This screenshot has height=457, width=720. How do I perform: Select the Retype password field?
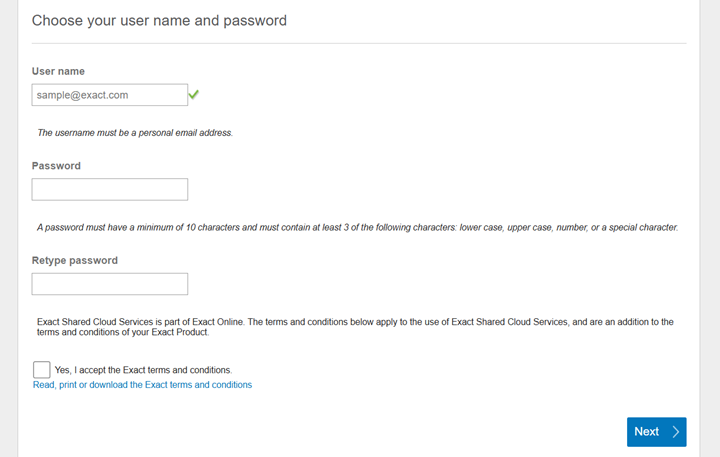click(109, 284)
